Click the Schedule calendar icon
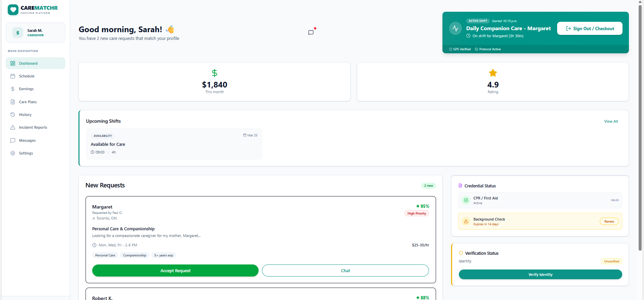This screenshot has width=644, height=300. tap(13, 76)
